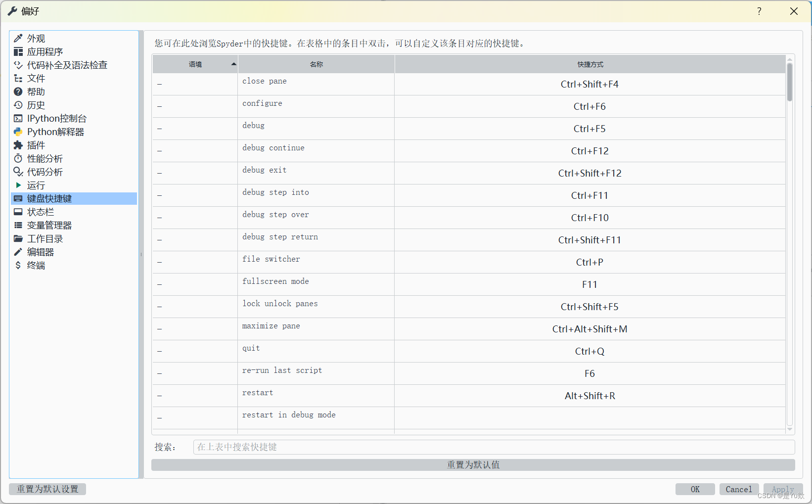The width and height of the screenshot is (812, 504).
Task: Select the 'debug step over' name cell
Action: [x=316, y=218]
